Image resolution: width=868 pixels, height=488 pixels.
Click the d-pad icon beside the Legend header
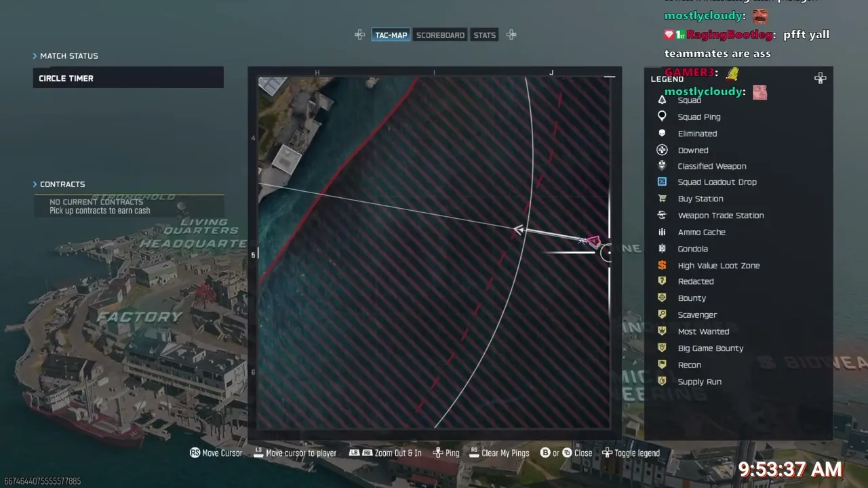coord(821,79)
